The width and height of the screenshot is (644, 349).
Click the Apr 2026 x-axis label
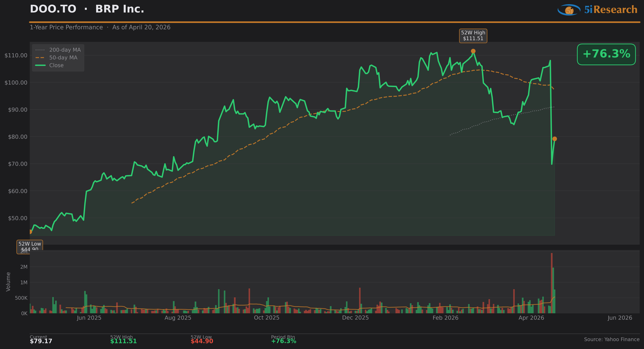(x=531, y=318)
